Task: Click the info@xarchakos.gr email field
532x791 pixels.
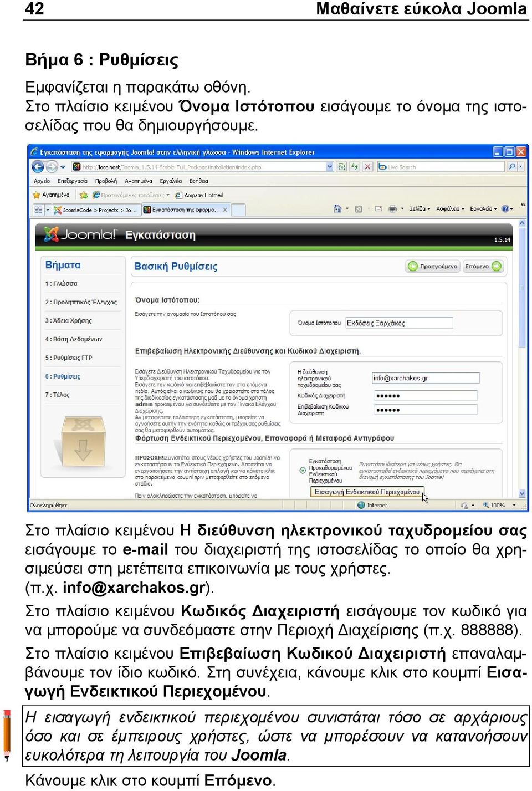Action: coord(426,378)
